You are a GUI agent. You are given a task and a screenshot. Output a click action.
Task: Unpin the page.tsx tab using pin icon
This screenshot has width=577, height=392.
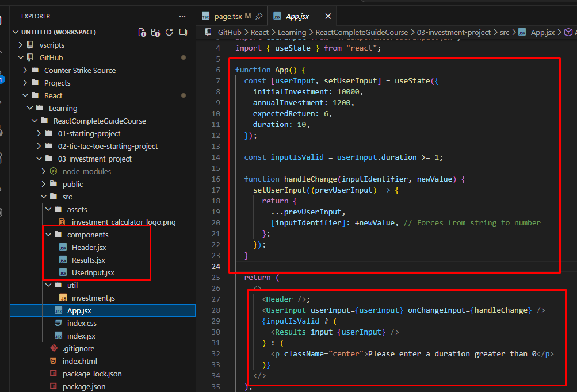tap(259, 16)
